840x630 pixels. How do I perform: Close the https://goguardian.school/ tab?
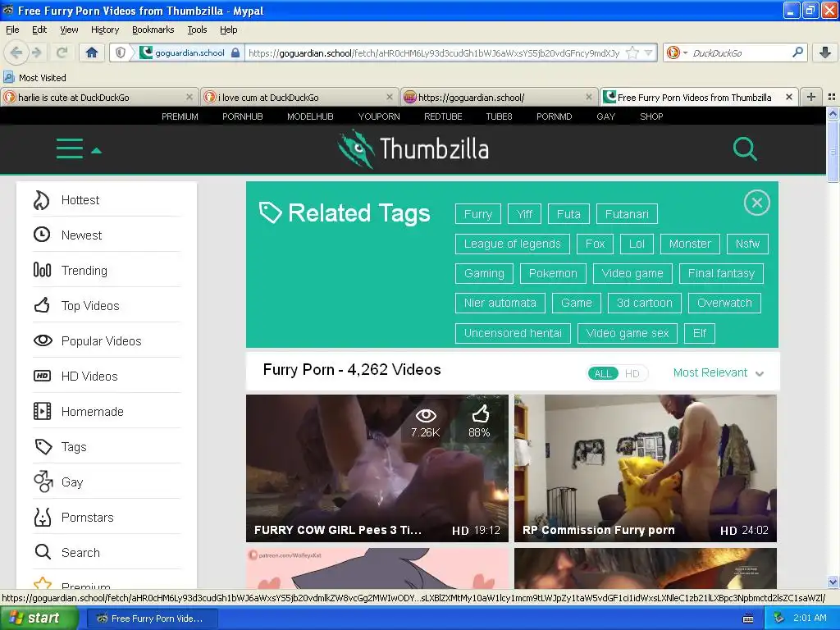point(589,97)
